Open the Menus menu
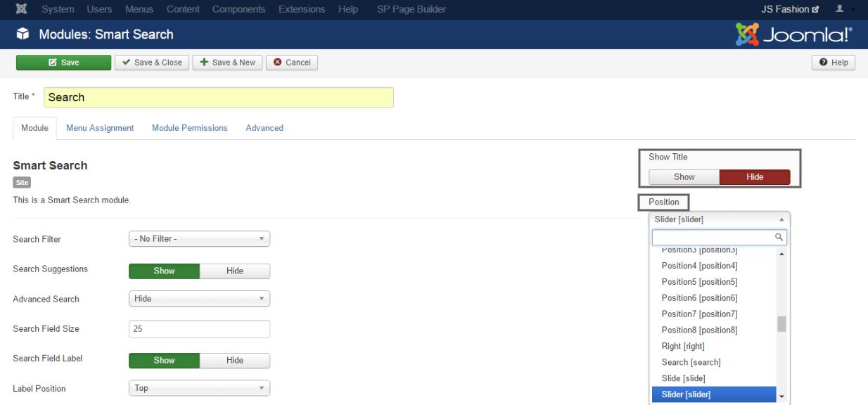The width and height of the screenshot is (868, 405). (139, 9)
